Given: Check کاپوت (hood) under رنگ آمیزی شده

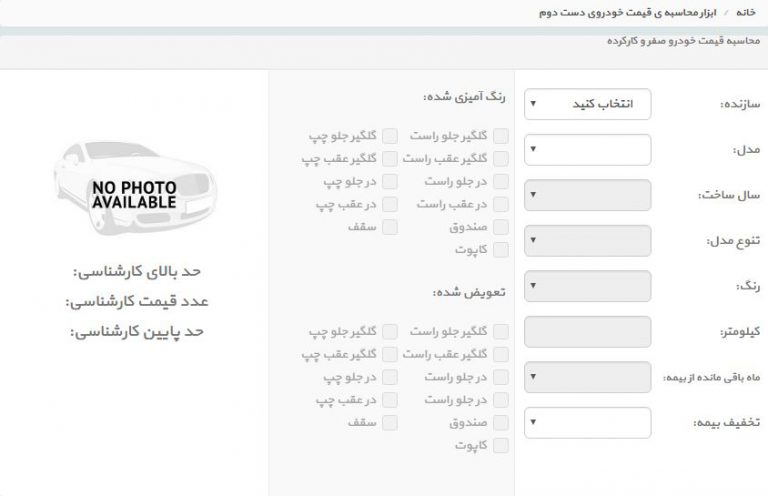Looking at the screenshot, I should pos(500,250).
